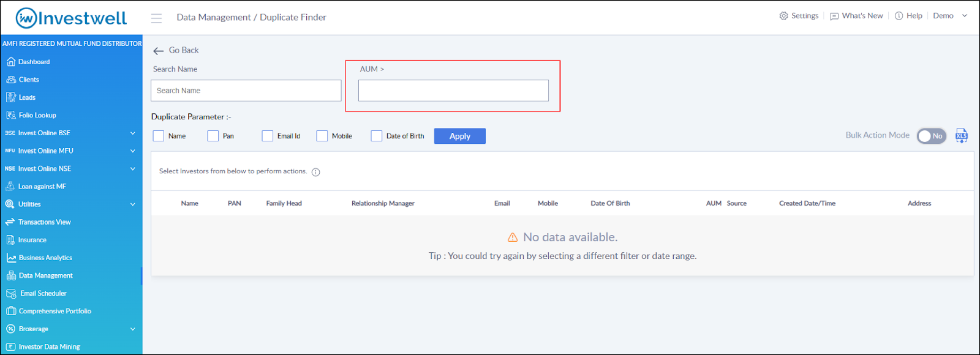Download the XLS export icon
Viewport: 980px width, 355px height.
962,136
